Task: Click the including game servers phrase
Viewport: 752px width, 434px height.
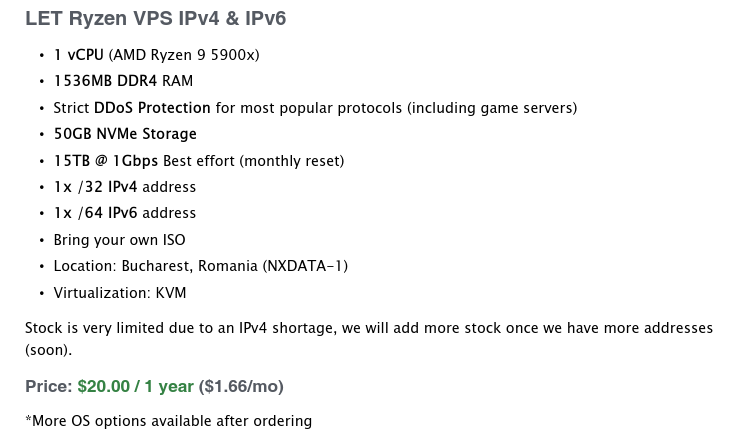Action: click(x=493, y=107)
